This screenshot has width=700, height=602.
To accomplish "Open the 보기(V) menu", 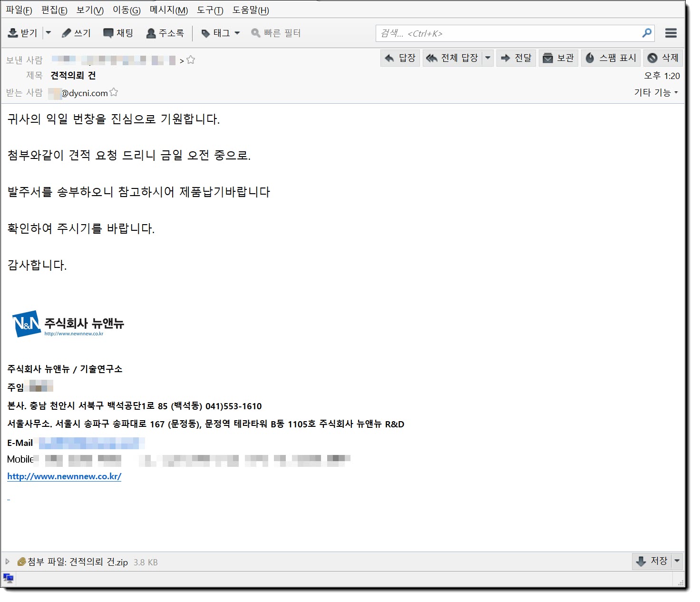I will (90, 10).
